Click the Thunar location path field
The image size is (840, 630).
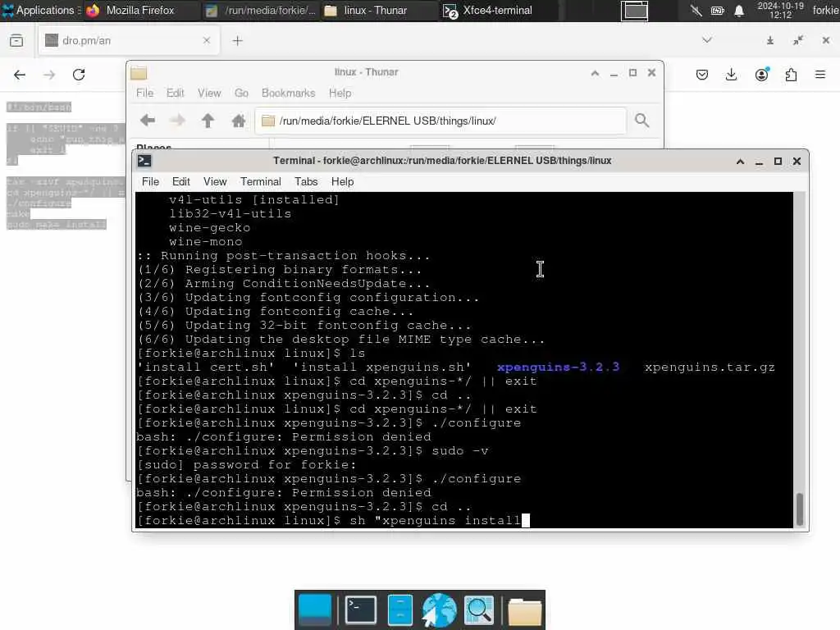coord(441,121)
